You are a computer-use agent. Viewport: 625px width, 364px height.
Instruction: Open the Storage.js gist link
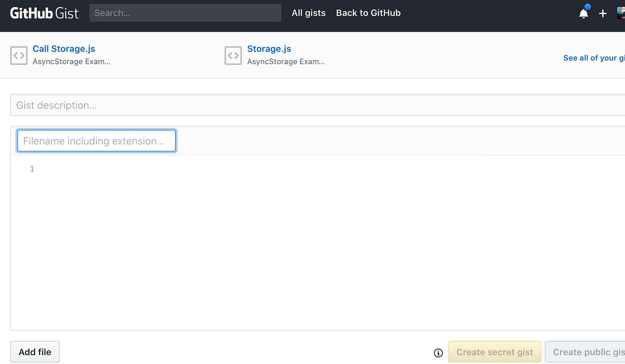point(269,49)
